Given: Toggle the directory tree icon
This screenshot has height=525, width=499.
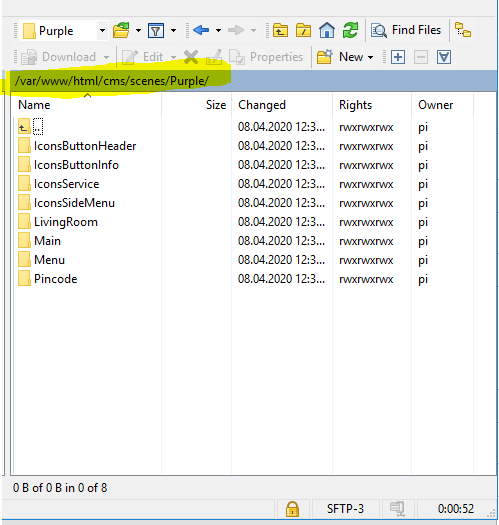Looking at the screenshot, I should [463, 30].
